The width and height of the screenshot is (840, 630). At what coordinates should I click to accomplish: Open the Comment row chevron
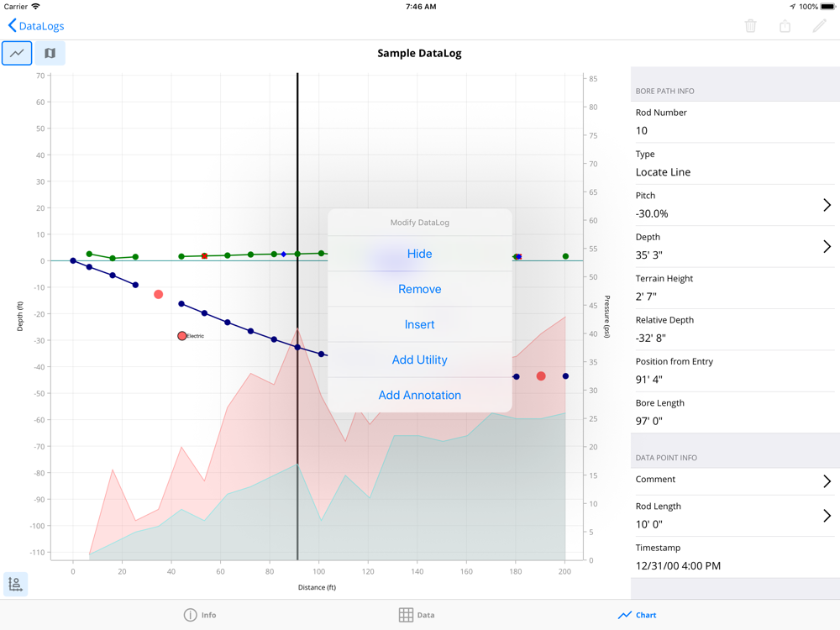tap(827, 481)
